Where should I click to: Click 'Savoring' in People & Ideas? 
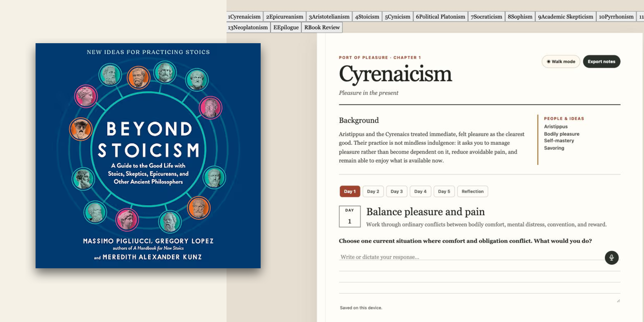(554, 148)
